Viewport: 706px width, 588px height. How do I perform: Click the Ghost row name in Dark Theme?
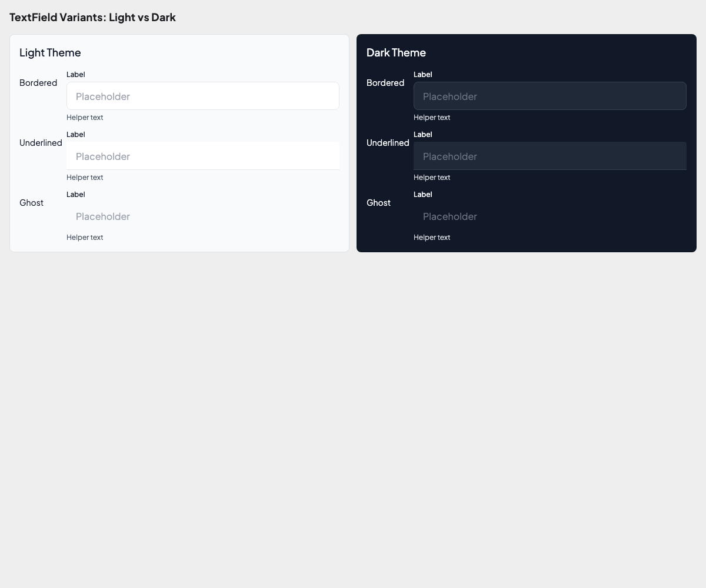point(378,203)
